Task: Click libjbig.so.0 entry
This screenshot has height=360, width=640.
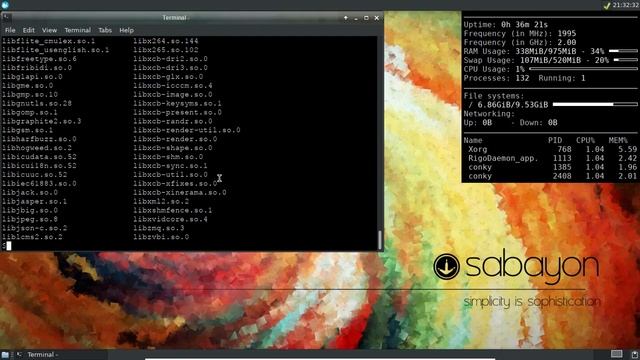Action: [30, 211]
